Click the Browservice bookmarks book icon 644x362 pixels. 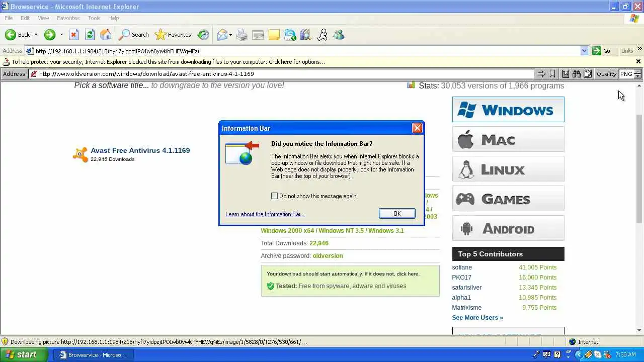pyautogui.click(x=566, y=74)
